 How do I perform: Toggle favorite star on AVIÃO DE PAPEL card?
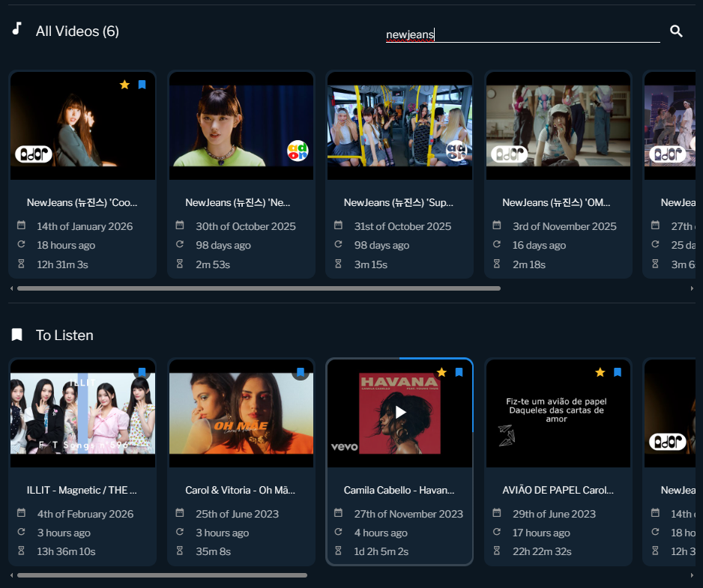pyautogui.click(x=600, y=372)
